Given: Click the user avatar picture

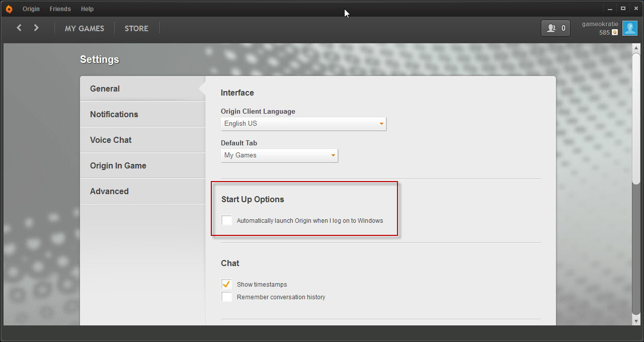Looking at the screenshot, I should (x=630, y=28).
